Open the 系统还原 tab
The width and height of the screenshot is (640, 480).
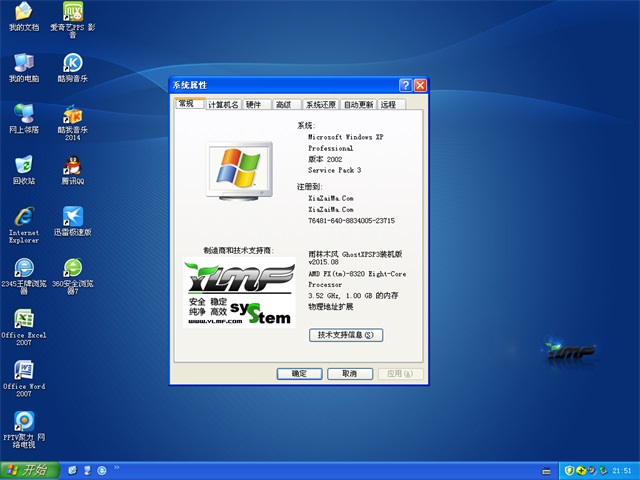point(320,104)
